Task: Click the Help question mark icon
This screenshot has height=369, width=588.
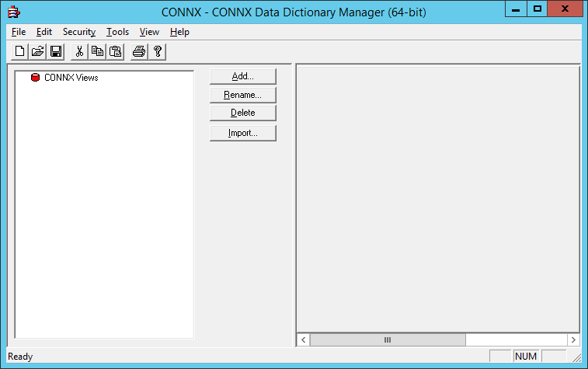Action: coord(157,51)
